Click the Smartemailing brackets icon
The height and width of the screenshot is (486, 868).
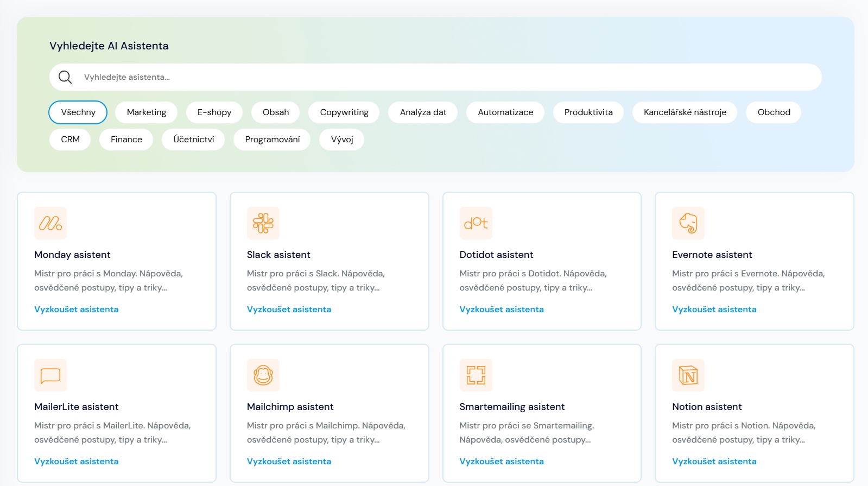click(476, 375)
